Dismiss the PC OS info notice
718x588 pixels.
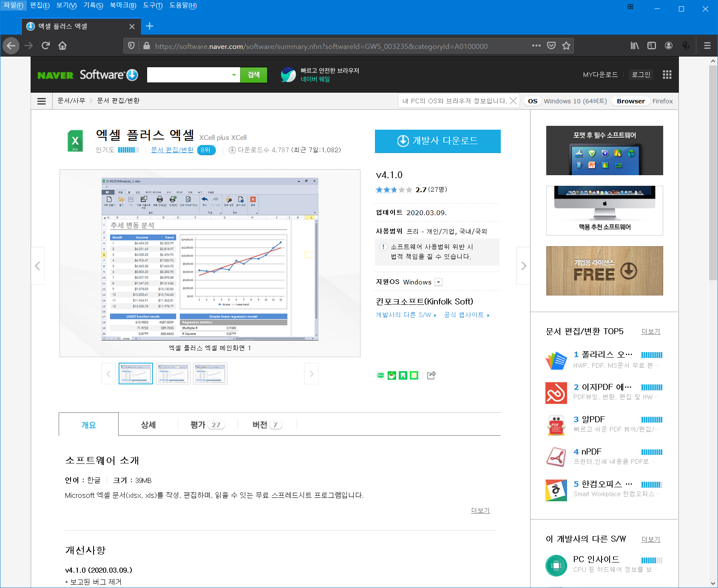(x=513, y=101)
